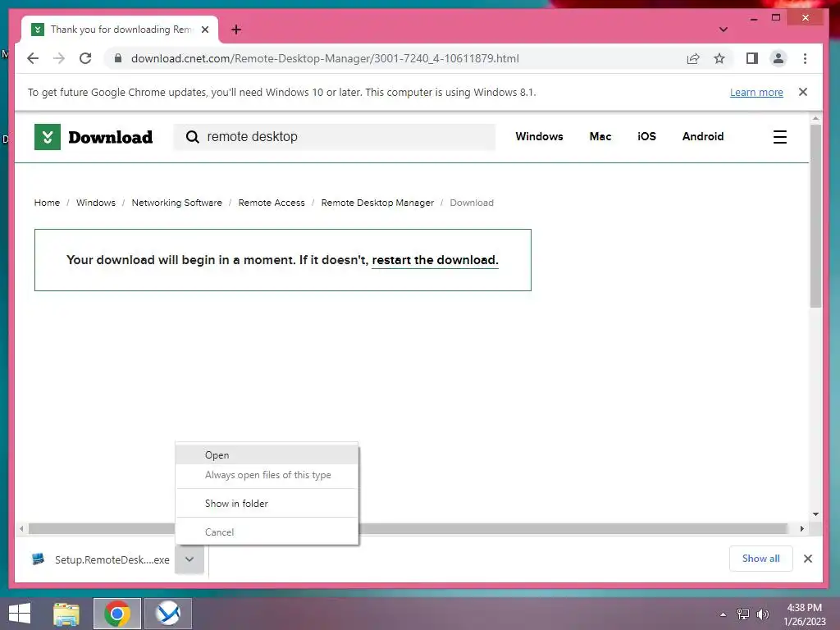Click the scroll down arrow
The height and width of the screenshot is (630, 840).
click(815, 514)
